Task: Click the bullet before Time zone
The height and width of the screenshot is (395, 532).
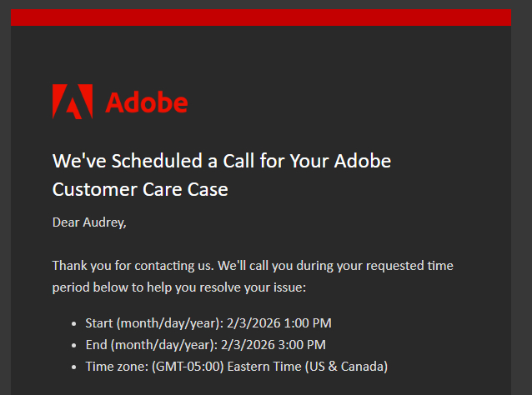Action: [x=74, y=367]
